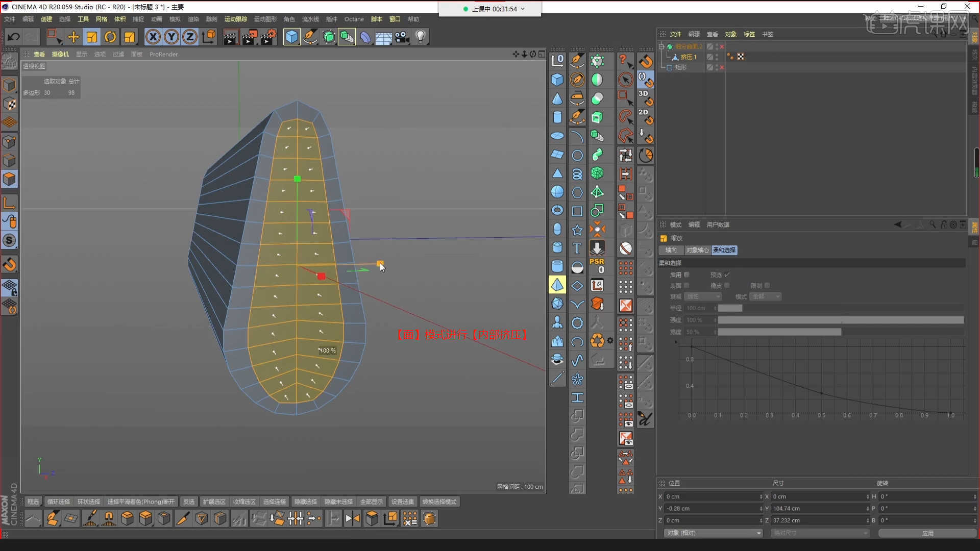Click the Bevel tool icon

pos(127,518)
